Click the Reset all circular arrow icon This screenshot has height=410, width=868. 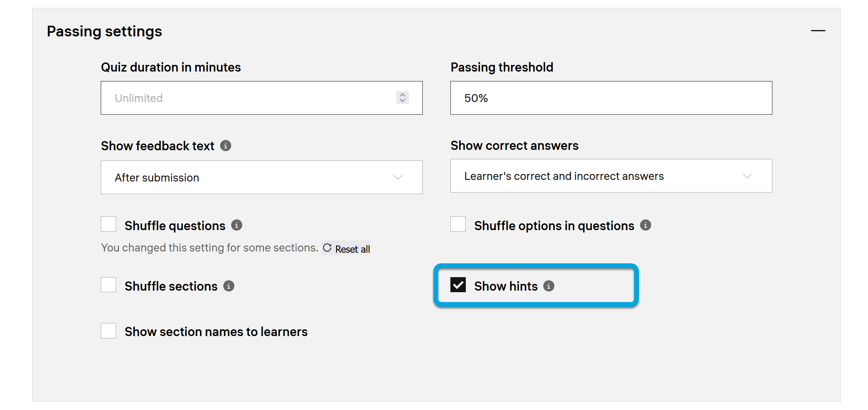click(327, 248)
